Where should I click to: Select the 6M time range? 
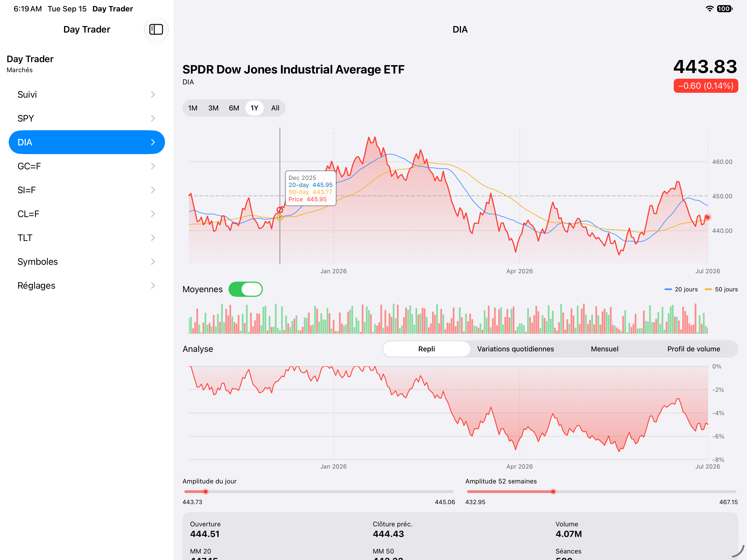click(234, 108)
